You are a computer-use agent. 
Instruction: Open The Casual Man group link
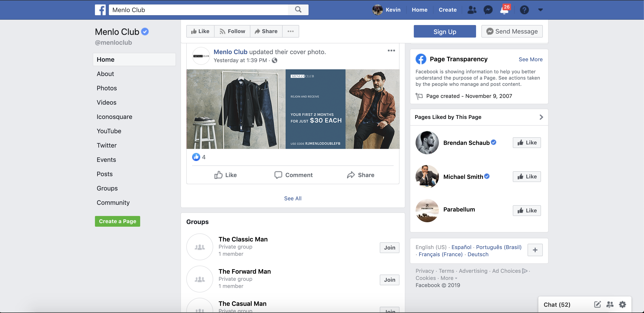[243, 304]
